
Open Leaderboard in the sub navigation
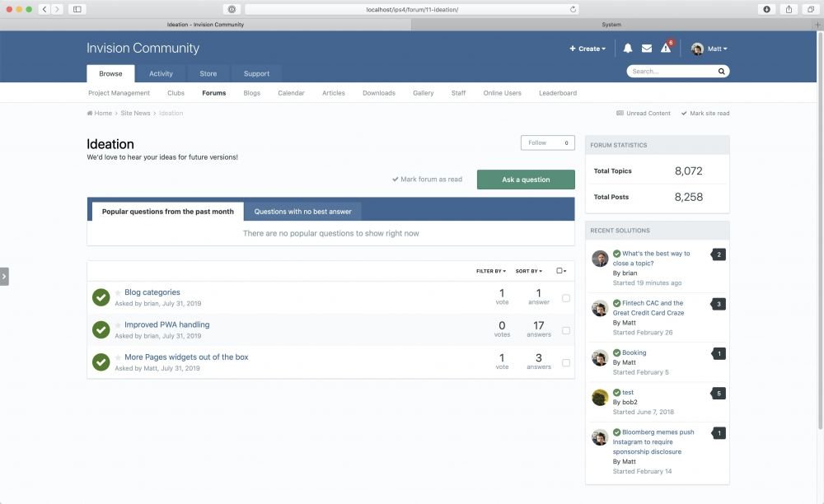558,93
